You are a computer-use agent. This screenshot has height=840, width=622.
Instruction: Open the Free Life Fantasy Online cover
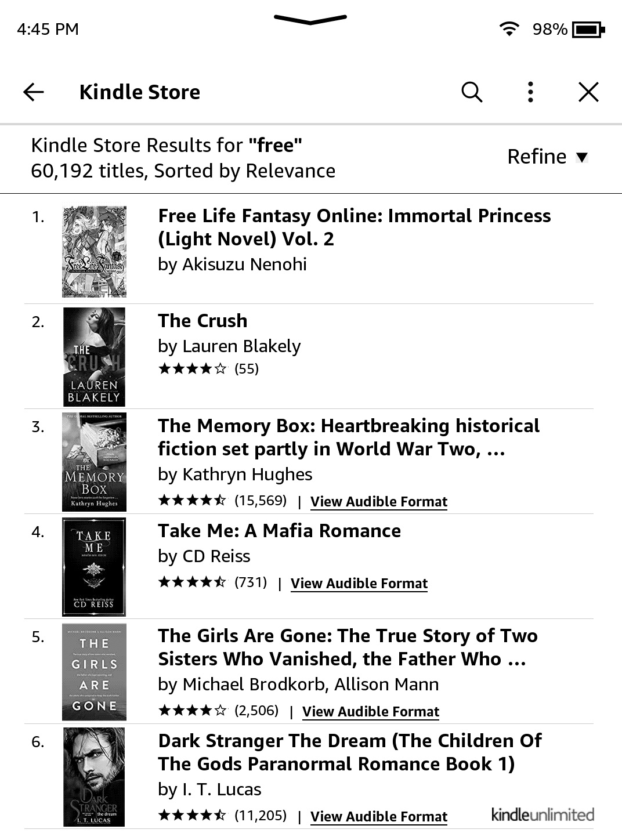click(x=94, y=251)
